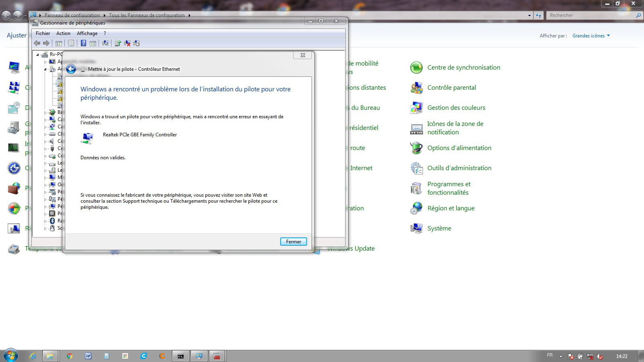This screenshot has height=362, width=644.
Task: Open the Fichier menu in Device Manager
Action: click(x=43, y=33)
